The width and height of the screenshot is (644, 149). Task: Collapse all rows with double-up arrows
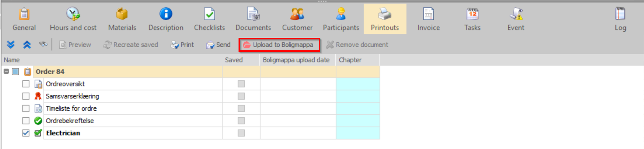(27, 45)
